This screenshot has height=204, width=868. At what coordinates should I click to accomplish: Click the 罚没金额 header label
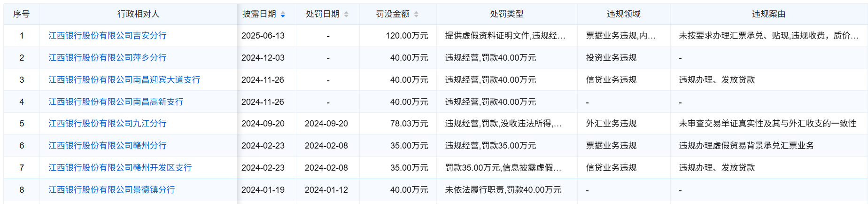pyautogui.click(x=393, y=14)
